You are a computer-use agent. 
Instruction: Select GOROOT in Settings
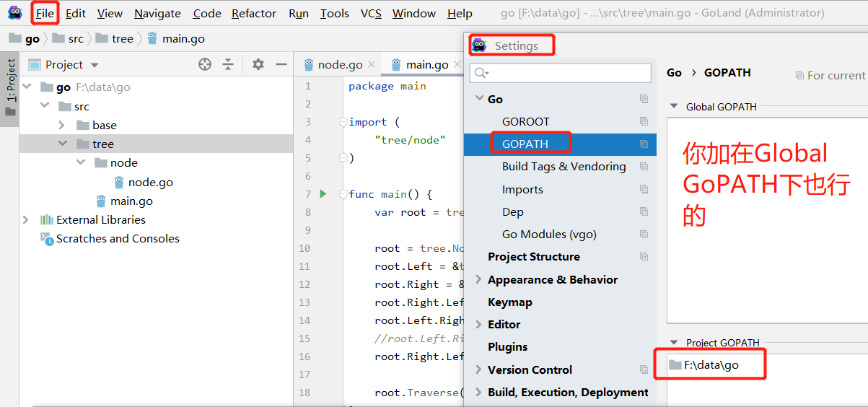[x=526, y=121]
